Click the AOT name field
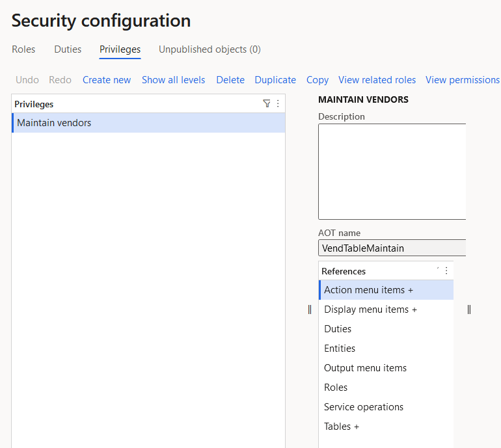 click(392, 248)
